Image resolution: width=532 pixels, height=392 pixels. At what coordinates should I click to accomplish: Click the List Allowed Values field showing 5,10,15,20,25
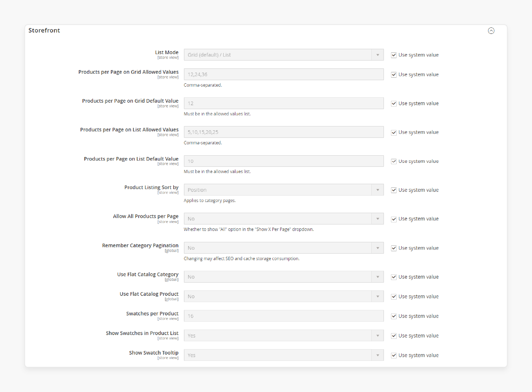coord(284,132)
